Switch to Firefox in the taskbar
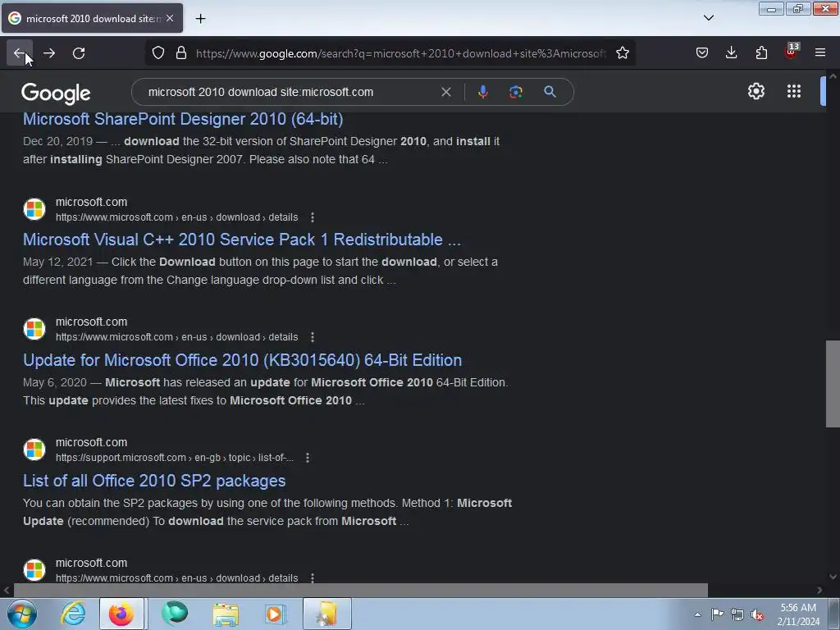This screenshot has width=840, height=630. pos(121,614)
